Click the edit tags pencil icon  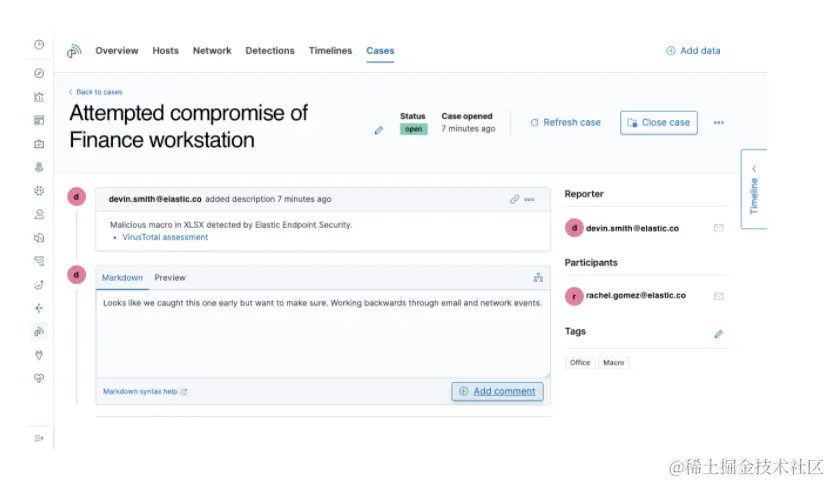point(718,334)
